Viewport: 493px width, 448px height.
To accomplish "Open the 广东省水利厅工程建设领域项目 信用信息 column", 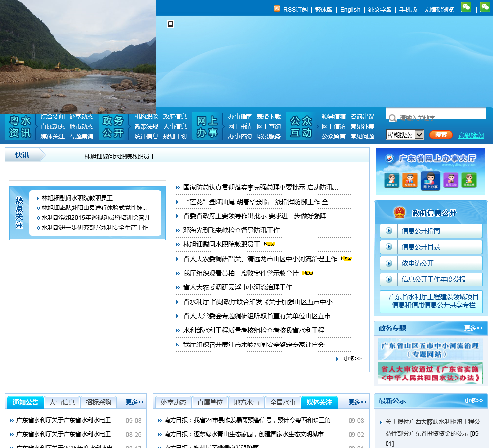I will (x=431, y=301).
